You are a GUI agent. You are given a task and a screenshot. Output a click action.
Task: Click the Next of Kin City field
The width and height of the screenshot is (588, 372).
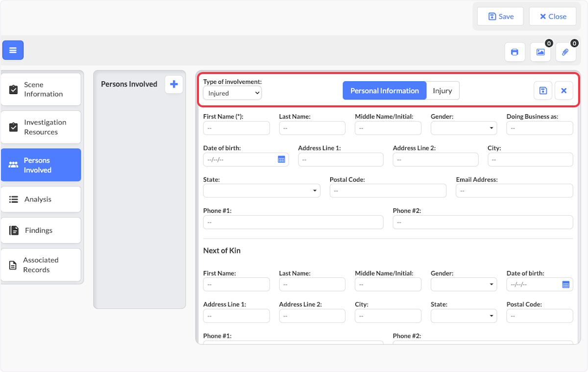pyautogui.click(x=388, y=316)
